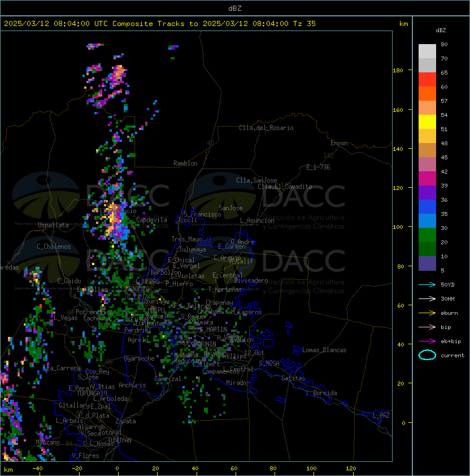Click the white 30HM arrow in legend
470x476 pixels.
pyautogui.click(x=427, y=298)
